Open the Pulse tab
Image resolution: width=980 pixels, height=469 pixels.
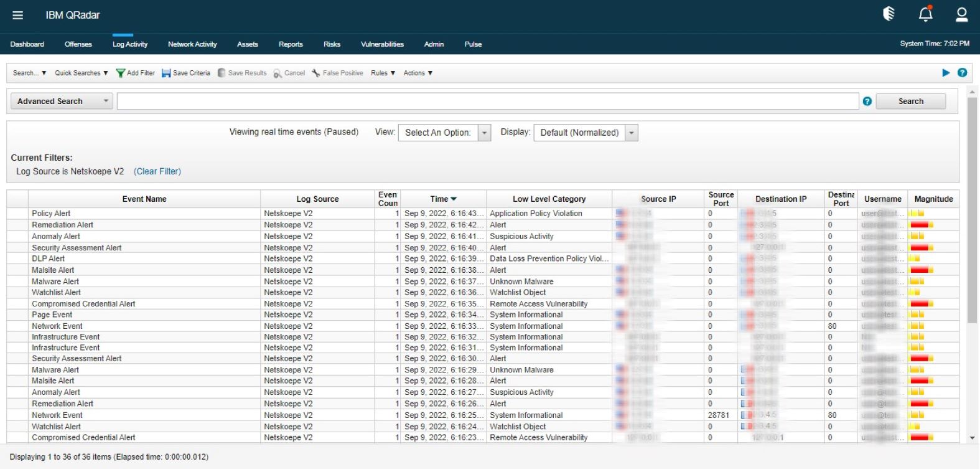tap(473, 44)
